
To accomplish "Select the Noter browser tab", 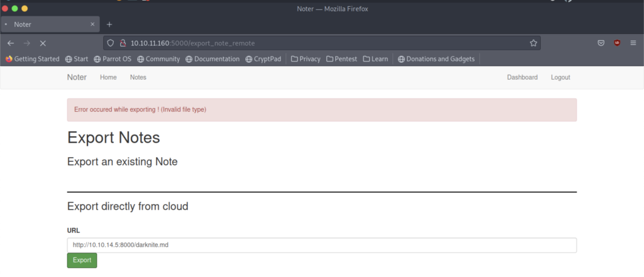I will click(x=50, y=24).
